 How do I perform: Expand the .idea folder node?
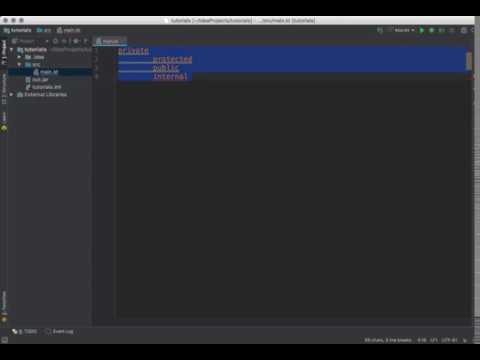[x=19, y=57]
